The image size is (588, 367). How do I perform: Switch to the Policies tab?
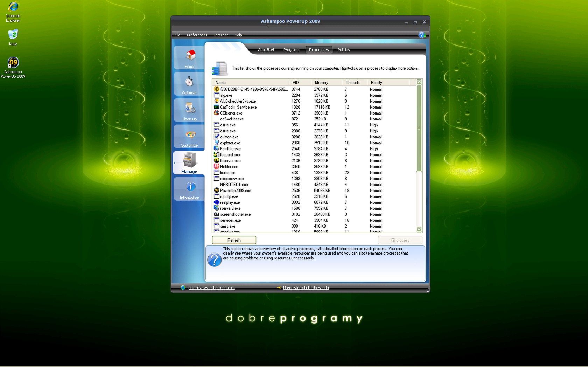344,50
